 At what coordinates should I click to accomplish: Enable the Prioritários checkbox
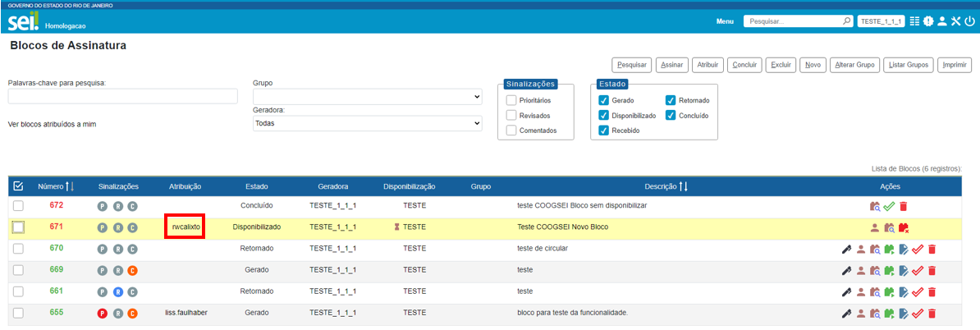point(511,100)
